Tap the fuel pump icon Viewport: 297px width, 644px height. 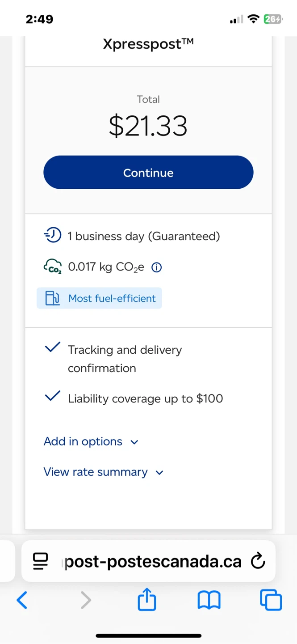(x=52, y=298)
